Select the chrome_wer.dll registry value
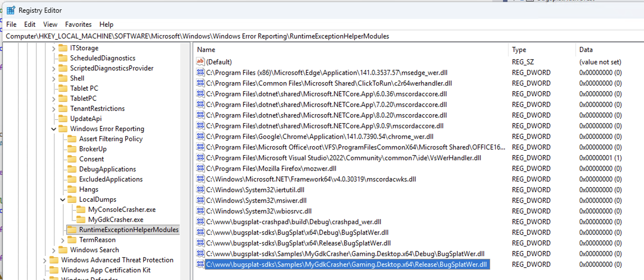Viewport: 644px width, 280px height. (319, 137)
